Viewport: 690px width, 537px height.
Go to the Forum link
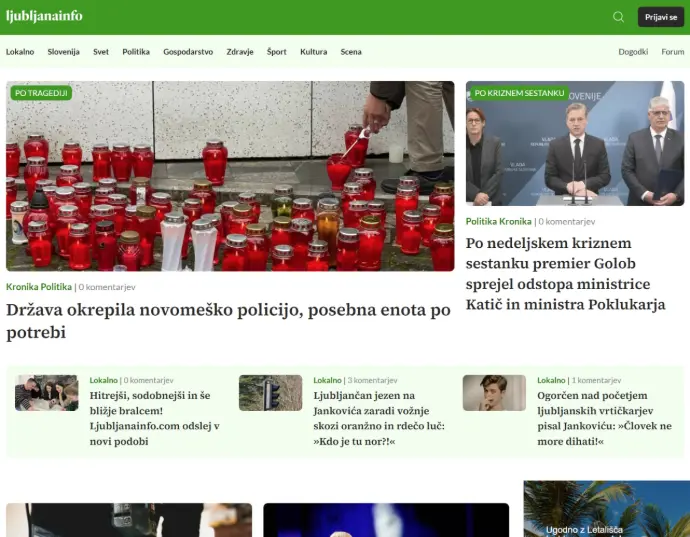[x=673, y=52]
